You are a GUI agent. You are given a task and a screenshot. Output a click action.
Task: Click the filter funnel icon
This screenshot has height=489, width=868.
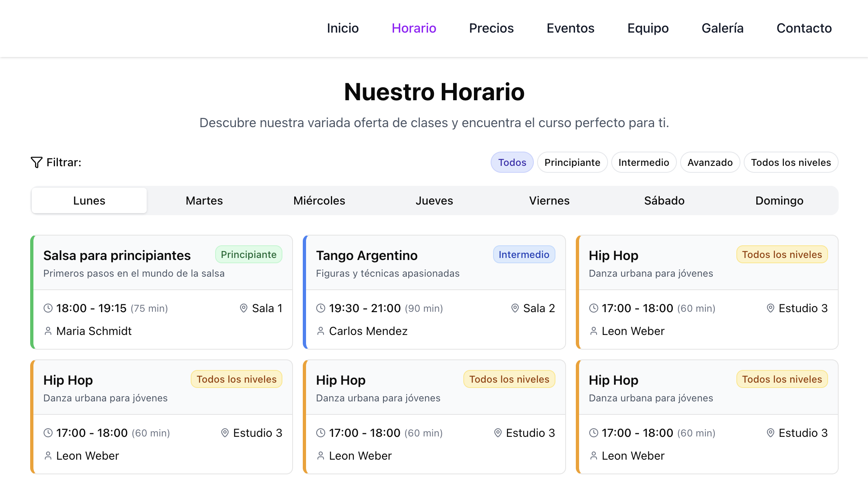[36, 162]
